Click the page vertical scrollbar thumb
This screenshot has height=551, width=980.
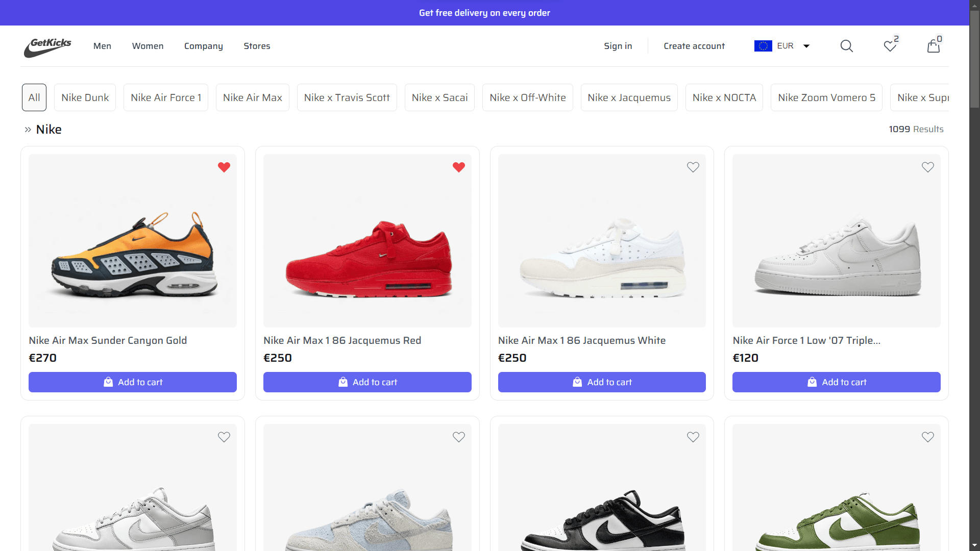974,59
